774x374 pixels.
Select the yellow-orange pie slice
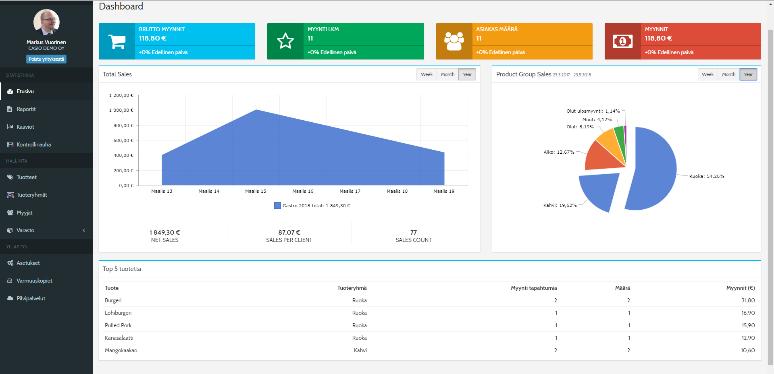[609, 142]
